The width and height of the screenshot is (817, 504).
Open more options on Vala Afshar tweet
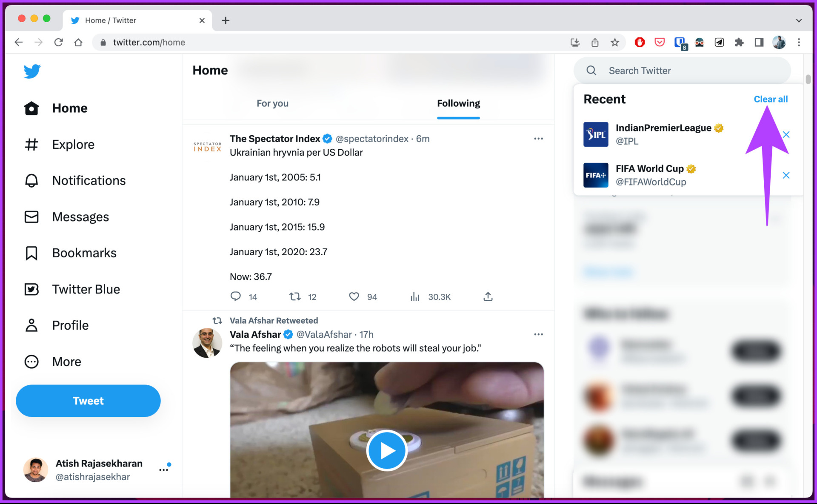point(538,334)
